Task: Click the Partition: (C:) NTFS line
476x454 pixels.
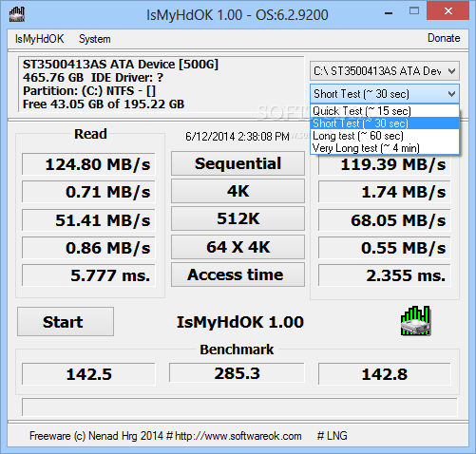Action: coord(89,91)
